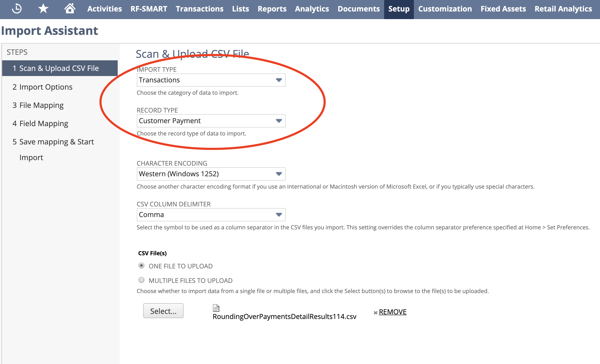The height and width of the screenshot is (364, 600).
Task: Click the CSV file document icon
Action: pyautogui.click(x=216, y=308)
